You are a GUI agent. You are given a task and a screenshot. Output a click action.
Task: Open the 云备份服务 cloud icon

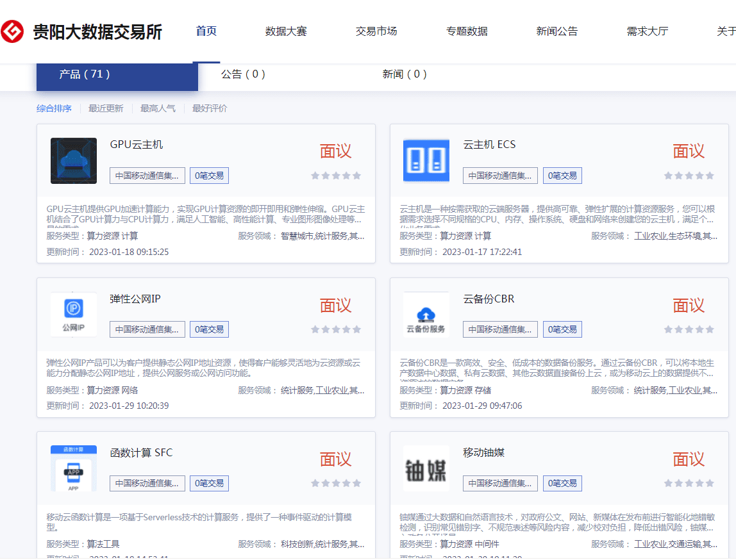point(426,315)
